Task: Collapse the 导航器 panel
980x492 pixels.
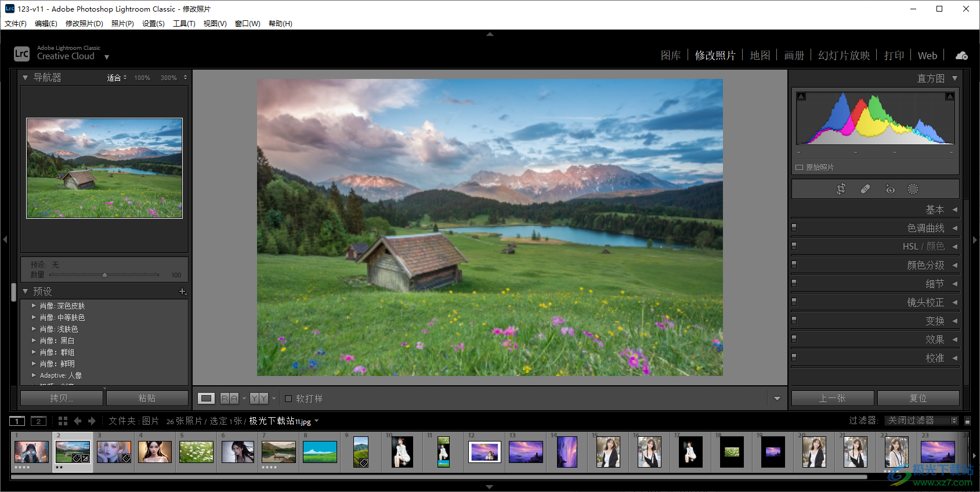Action: click(25, 77)
